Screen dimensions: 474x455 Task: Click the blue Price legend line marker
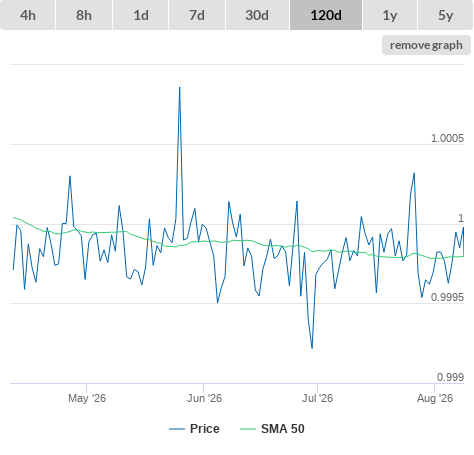(x=177, y=429)
